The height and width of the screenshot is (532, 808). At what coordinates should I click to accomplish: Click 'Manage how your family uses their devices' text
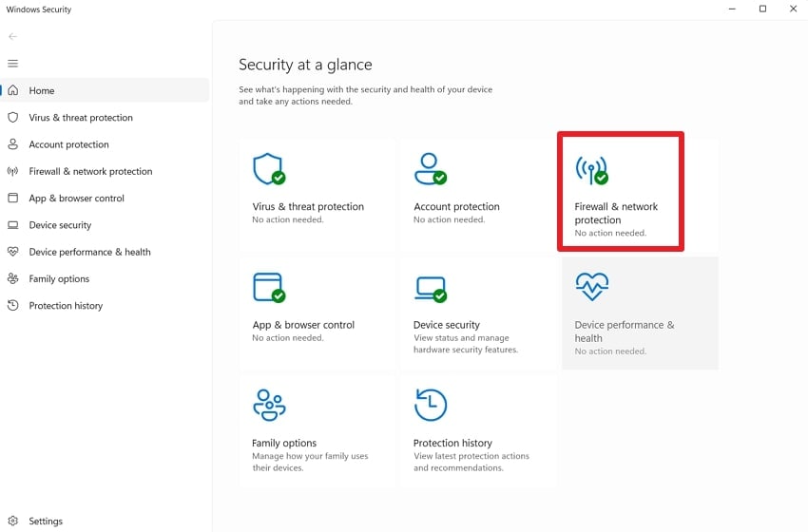pyautogui.click(x=310, y=462)
